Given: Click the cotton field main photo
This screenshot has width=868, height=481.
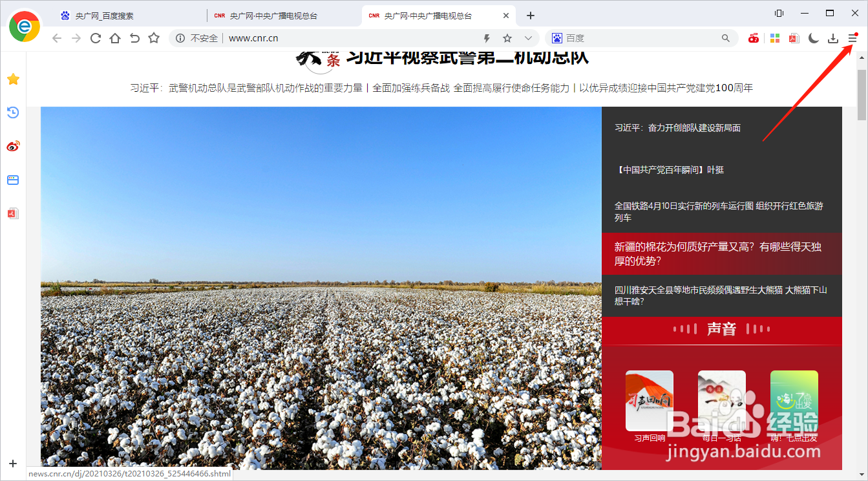Looking at the screenshot, I should (321, 288).
